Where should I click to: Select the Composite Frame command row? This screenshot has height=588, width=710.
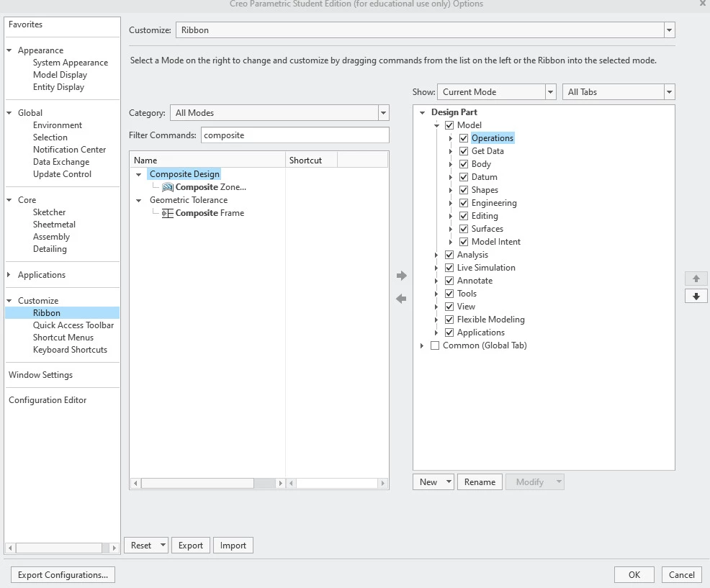tap(210, 213)
